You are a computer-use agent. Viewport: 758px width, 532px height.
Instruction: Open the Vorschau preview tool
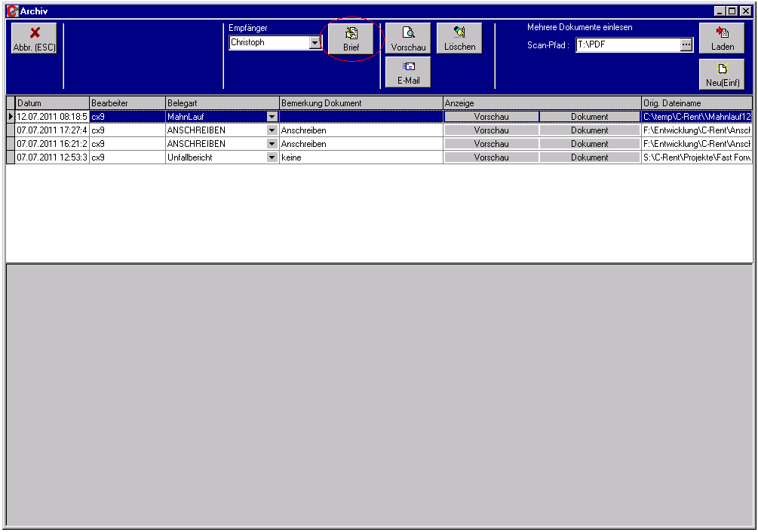408,36
